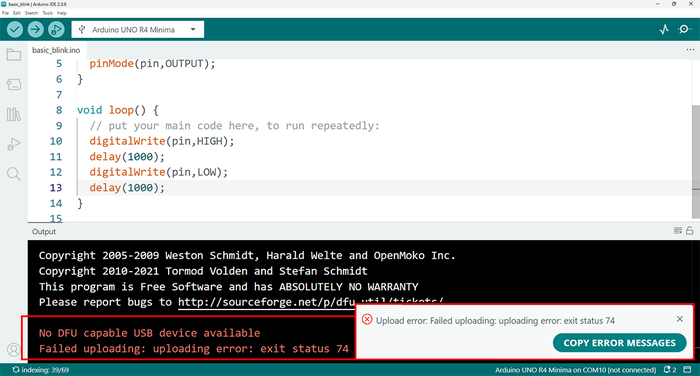Open the Library Manager sidebar icon

14,114
